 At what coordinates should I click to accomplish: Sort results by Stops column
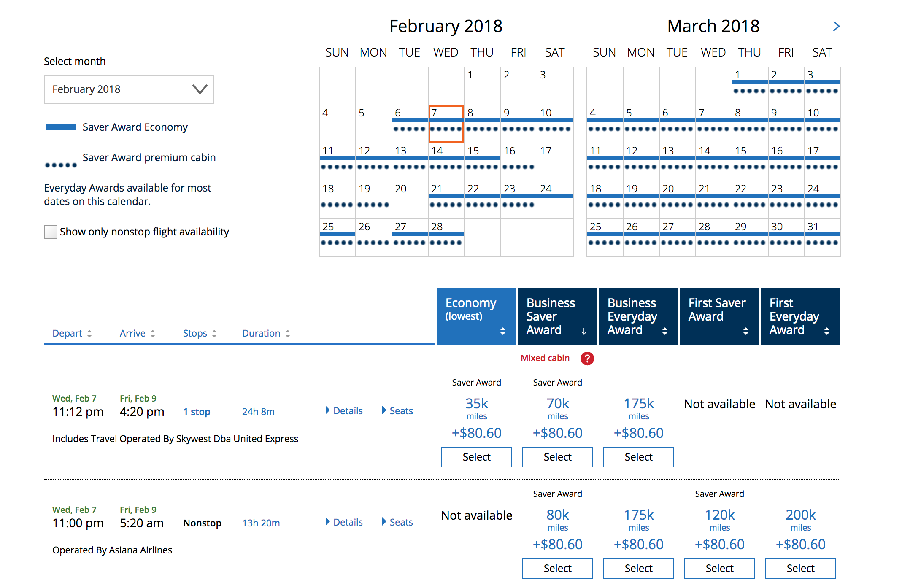(x=200, y=333)
